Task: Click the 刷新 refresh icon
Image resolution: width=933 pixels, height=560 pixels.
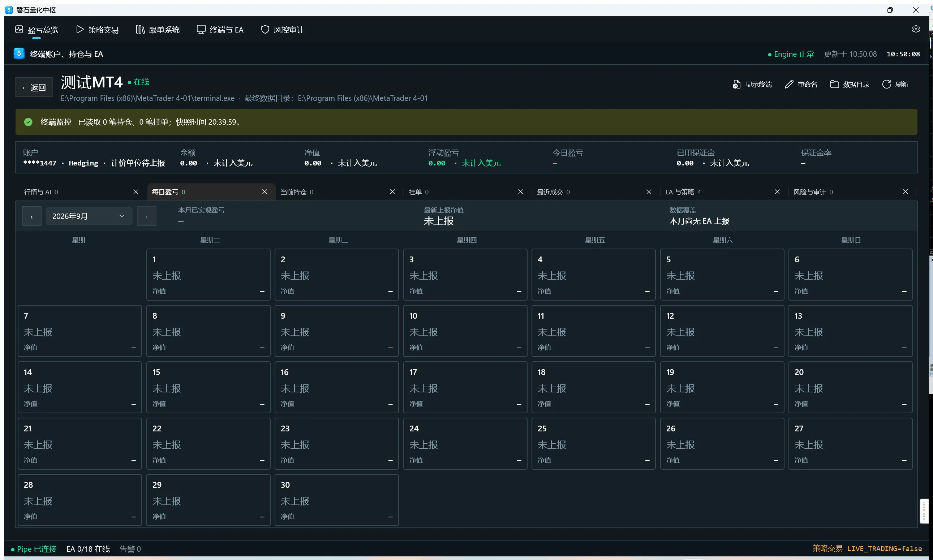Action: (886, 84)
